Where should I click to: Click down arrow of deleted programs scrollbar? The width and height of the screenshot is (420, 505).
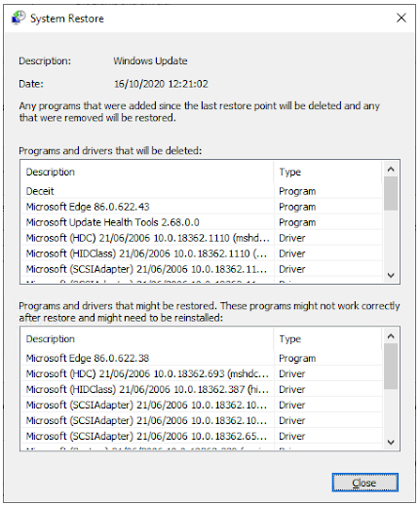coord(391,275)
